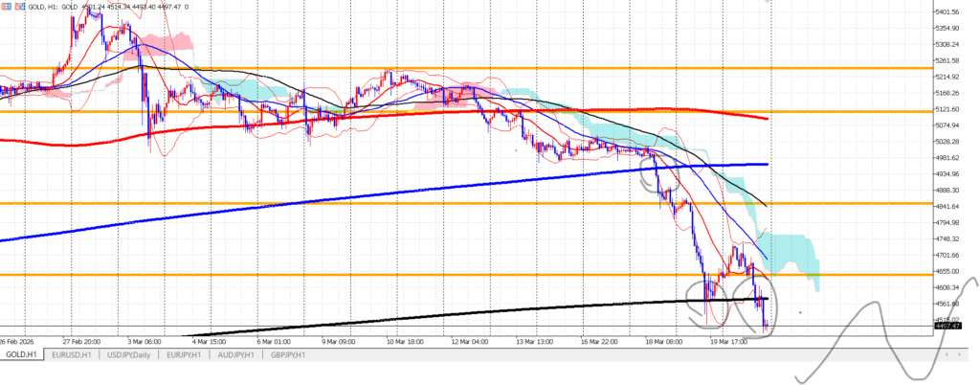Click the 5401.56 price scale label

tap(947, 12)
